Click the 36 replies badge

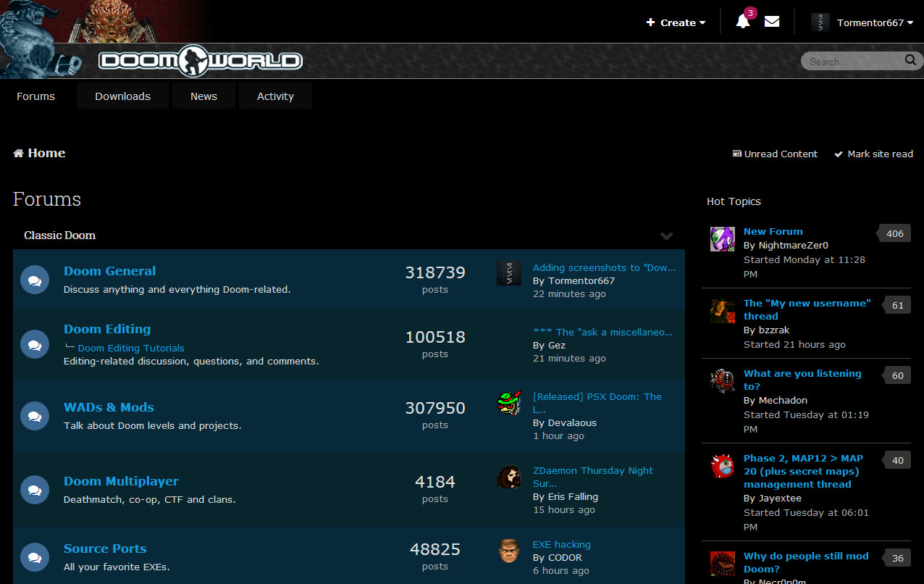pyautogui.click(x=897, y=558)
